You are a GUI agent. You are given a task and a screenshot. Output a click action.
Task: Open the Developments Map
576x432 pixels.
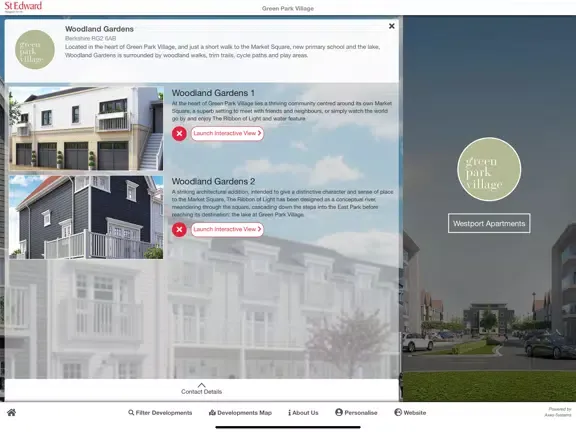pos(240,413)
